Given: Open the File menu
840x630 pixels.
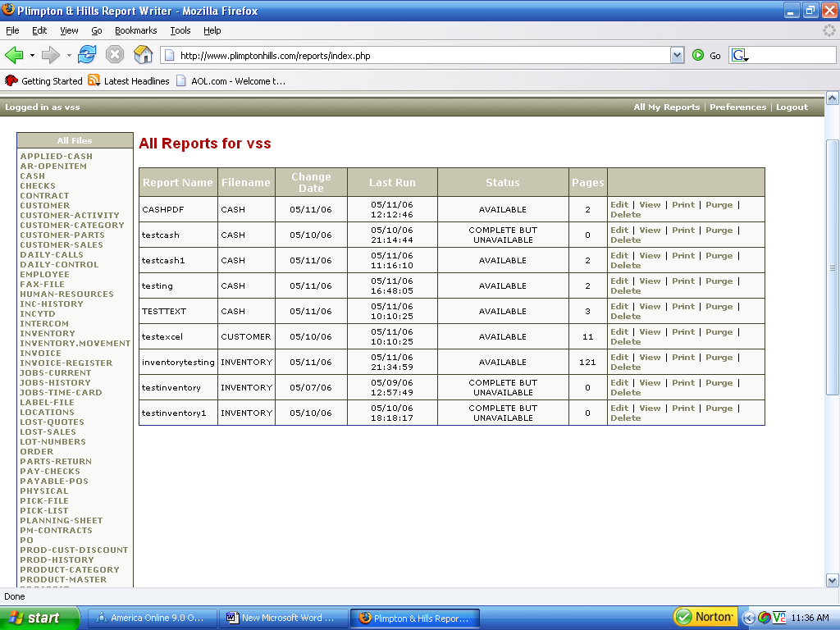Looking at the screenshot, I should coord(12,30).
